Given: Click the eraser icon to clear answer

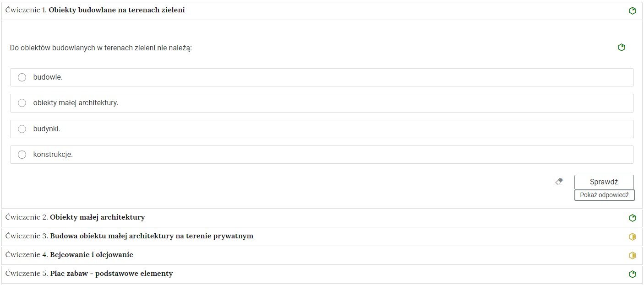Looking at the screenshot, I should (x=559, y=182).
